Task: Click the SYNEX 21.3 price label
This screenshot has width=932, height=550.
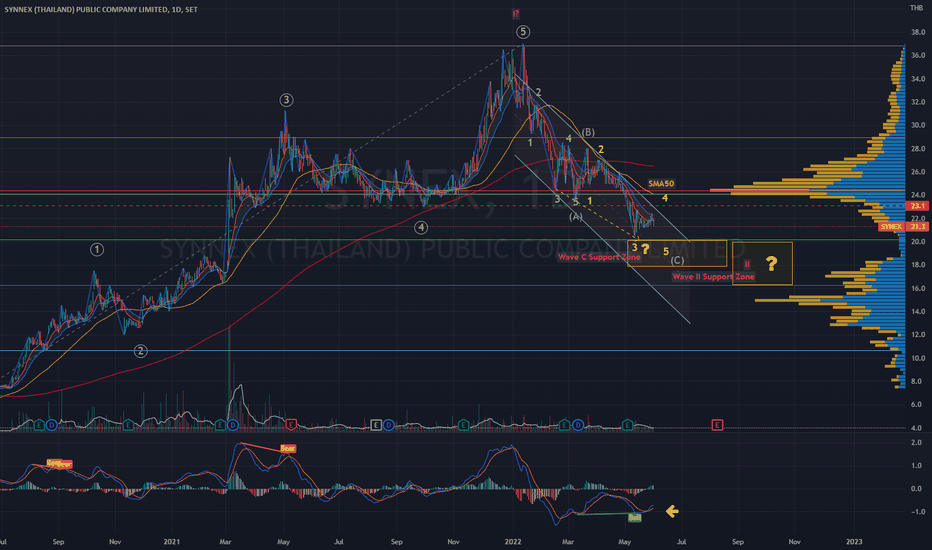Action: (902, 227)
